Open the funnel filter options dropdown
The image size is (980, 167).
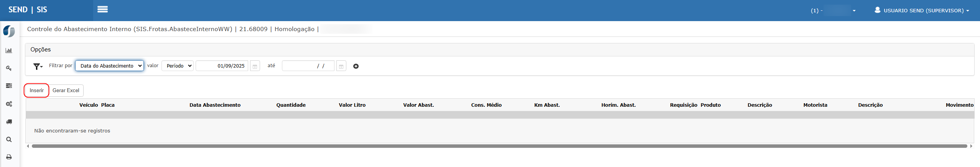pyautogui.click(x=38, y=66)
